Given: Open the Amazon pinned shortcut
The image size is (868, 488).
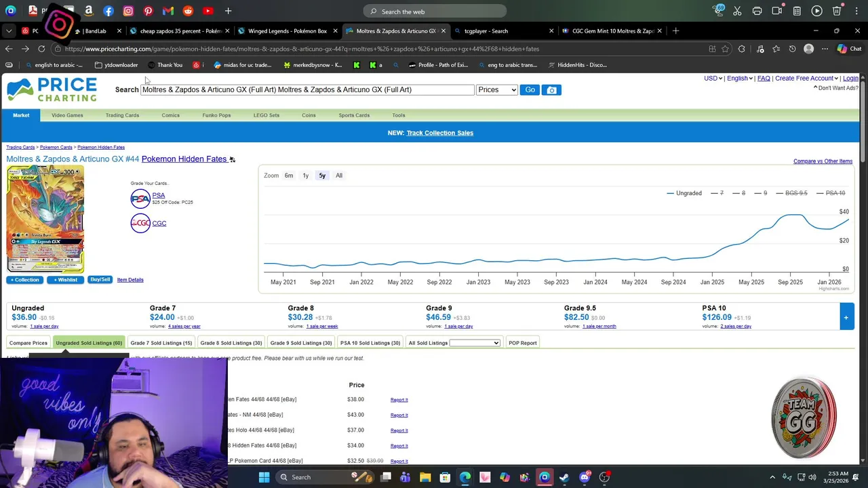Looking at the screenshot, I should (88, 11).
